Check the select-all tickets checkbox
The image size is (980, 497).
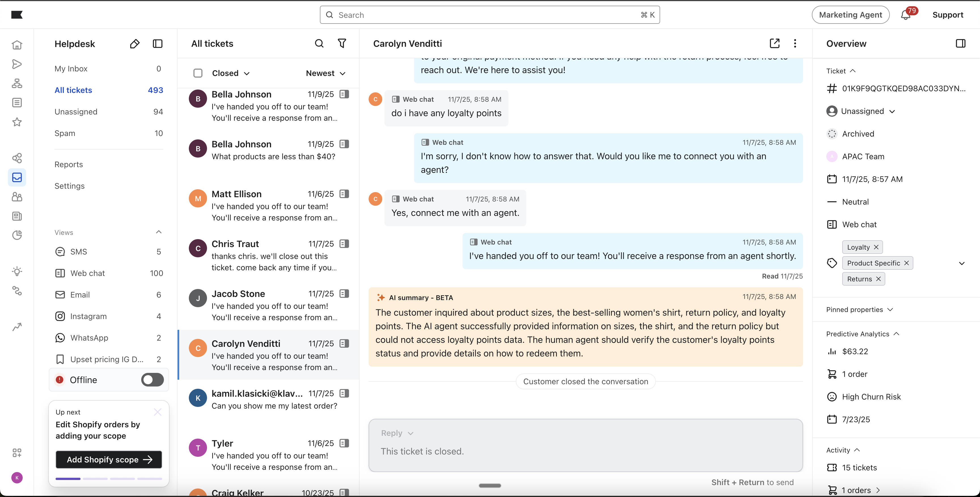point(198,73)
